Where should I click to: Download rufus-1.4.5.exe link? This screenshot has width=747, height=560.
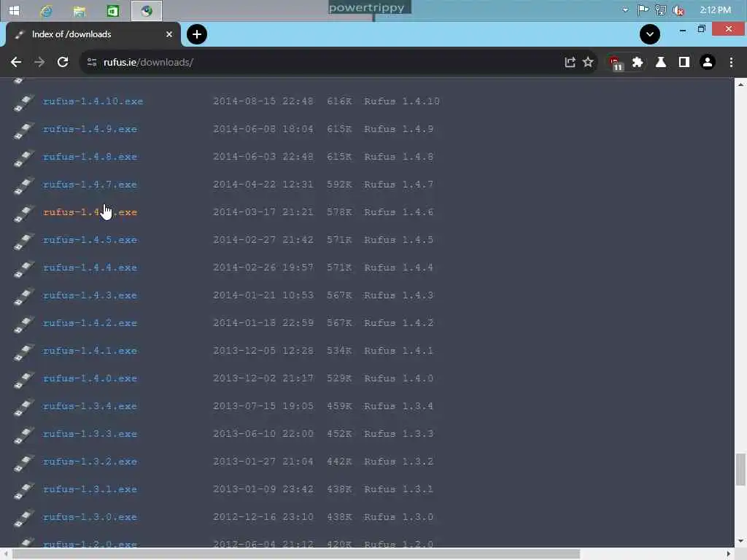coord(90,240)
